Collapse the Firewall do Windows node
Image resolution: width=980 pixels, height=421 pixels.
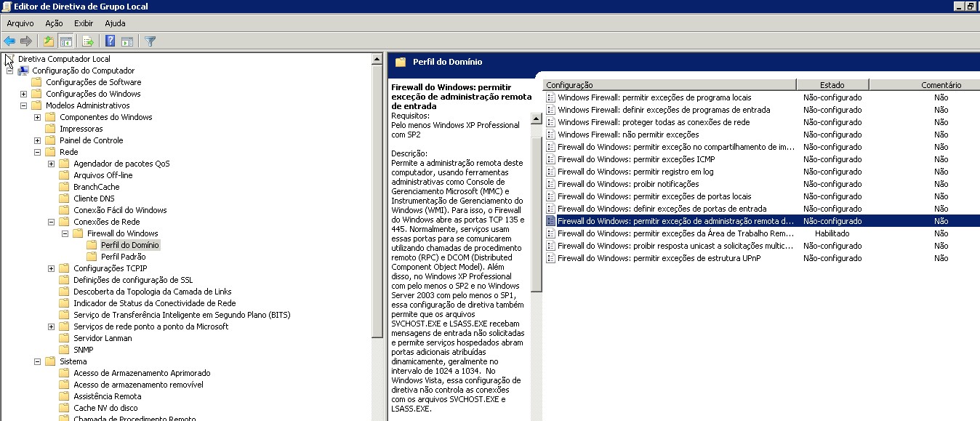point(65,233)
